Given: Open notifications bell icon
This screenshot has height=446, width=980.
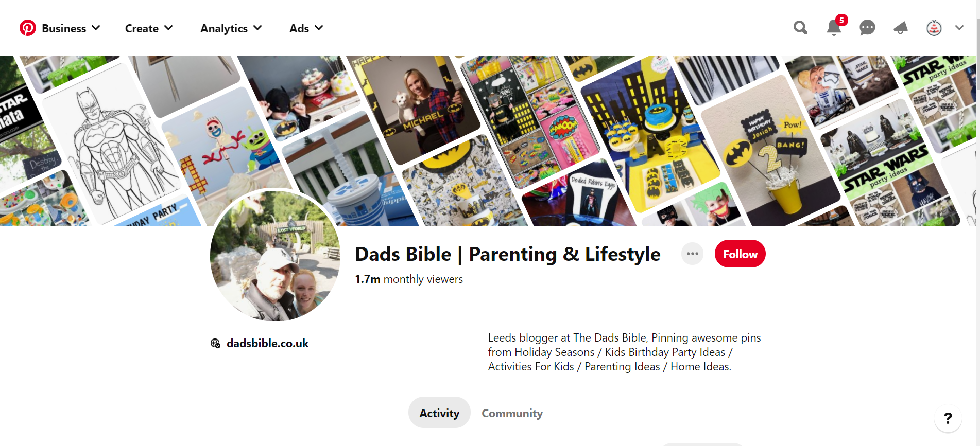Looking at the screenshot, I should pyautogui.click(x=834, y=28).
